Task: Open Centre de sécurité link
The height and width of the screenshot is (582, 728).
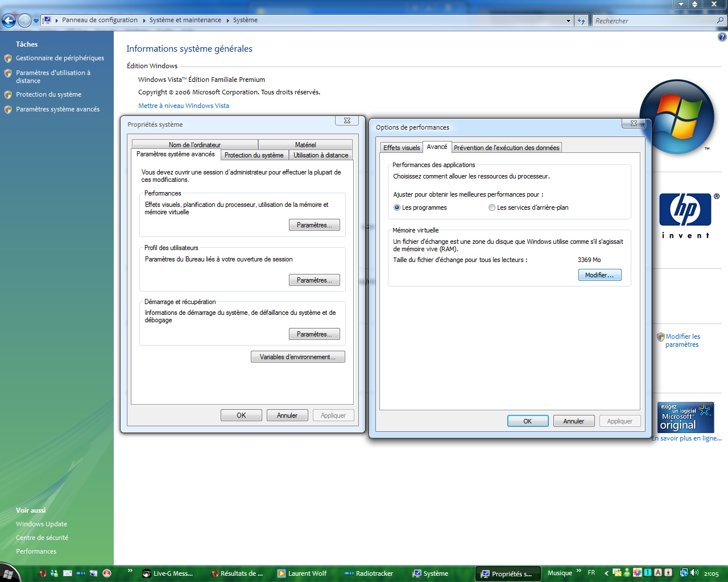Action: pyautogui.click(x=42, y=538)
